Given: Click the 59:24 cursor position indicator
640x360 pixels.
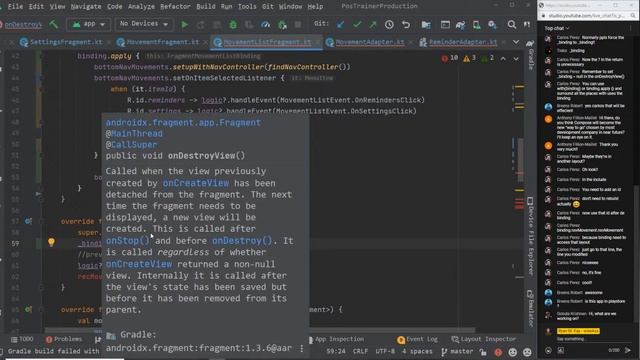Looking at the screenshot, I should coord(336,351).
